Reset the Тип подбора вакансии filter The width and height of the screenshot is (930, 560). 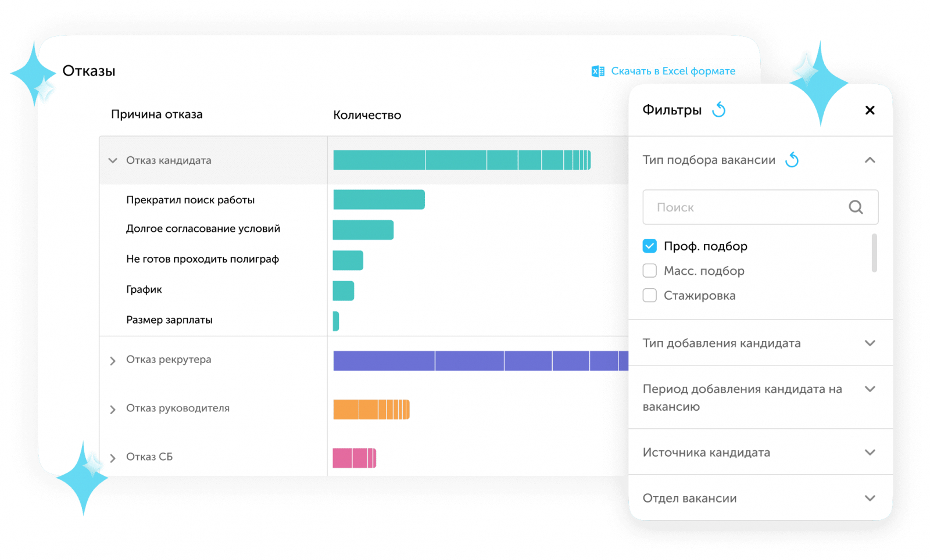tap(792, 160)
